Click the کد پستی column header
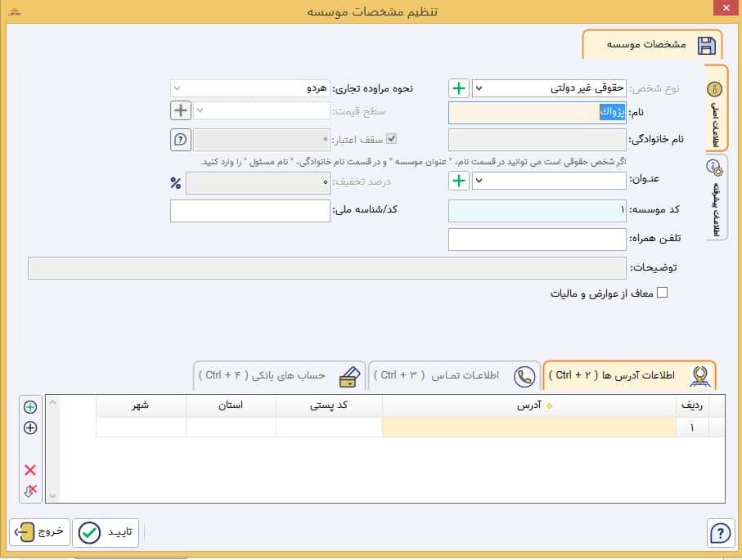This screenshot has width=742, height=560. pos(329,406)
